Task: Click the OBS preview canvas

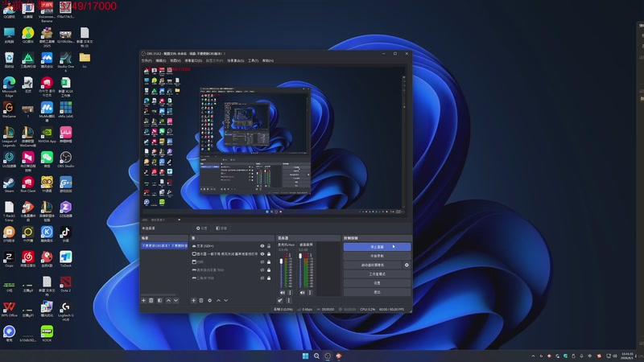Action: click(274, 141)
